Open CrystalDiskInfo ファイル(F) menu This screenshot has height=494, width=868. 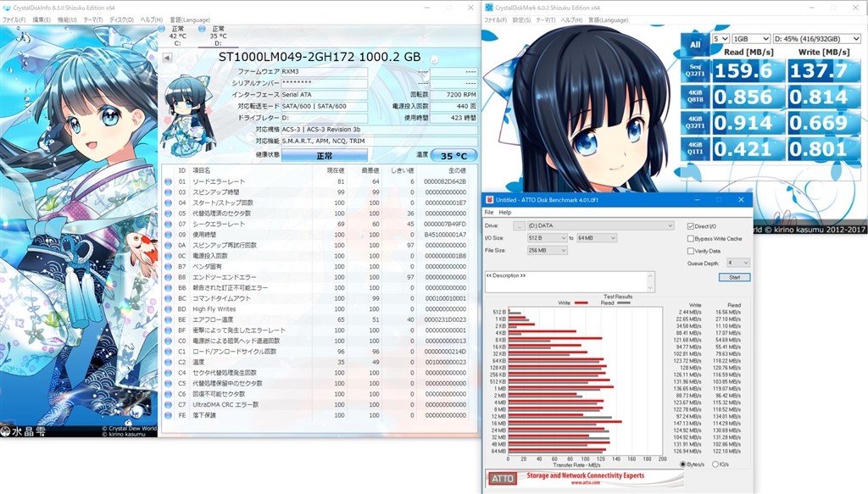click(x=14, y=20)
